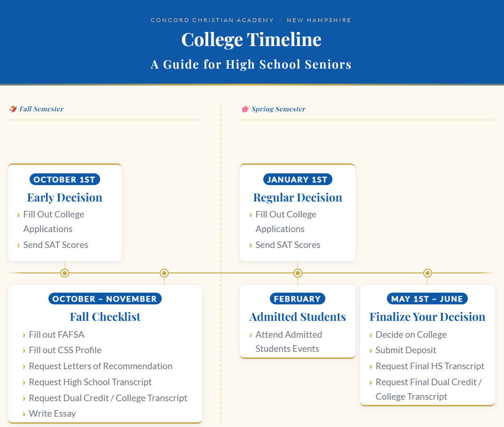This screenshot has height=427, width=504.
Task: Click the chevron bullet before Attend Admitted Students Events
Action: (251, 335)
